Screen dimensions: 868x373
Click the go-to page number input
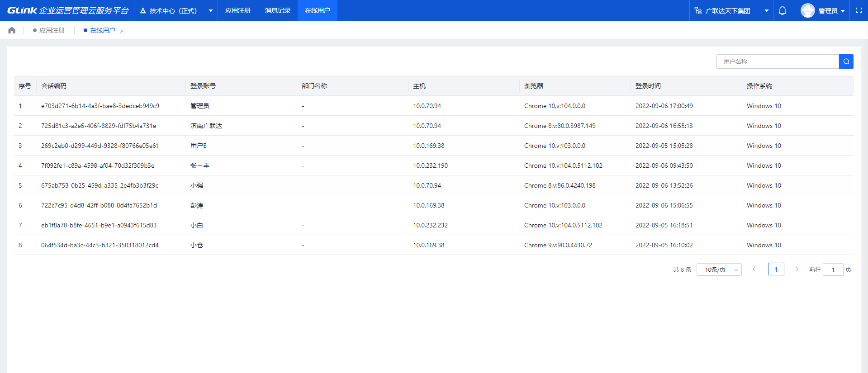click(833, 269)
